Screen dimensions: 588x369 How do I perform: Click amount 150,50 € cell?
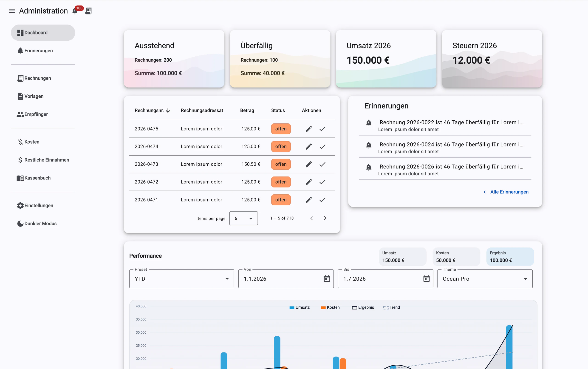(x=251, y=165)
